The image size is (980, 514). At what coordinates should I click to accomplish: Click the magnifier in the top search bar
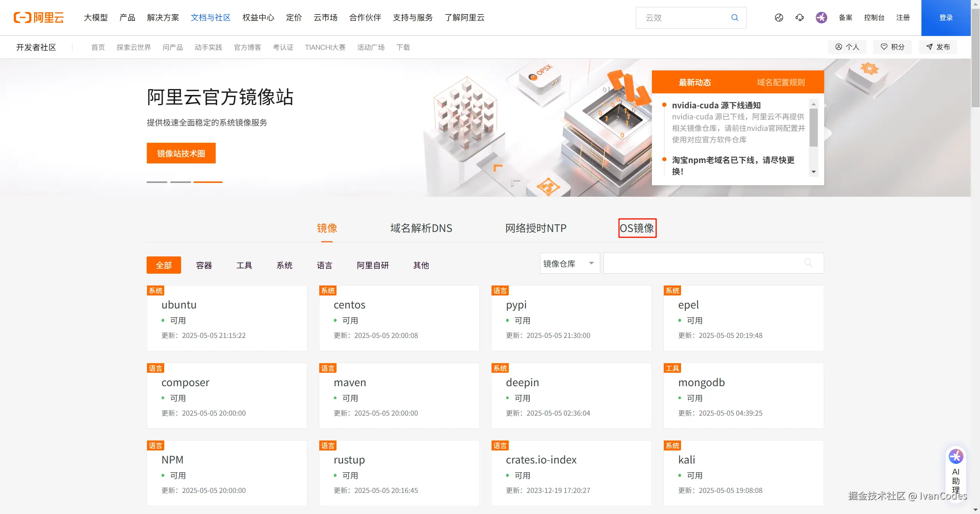pos(734,18)
